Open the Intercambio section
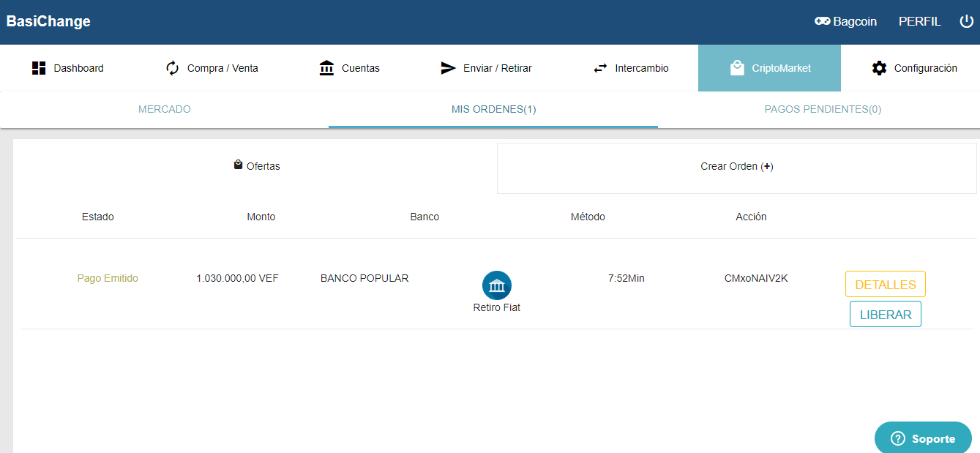 [x=631, y=68]
